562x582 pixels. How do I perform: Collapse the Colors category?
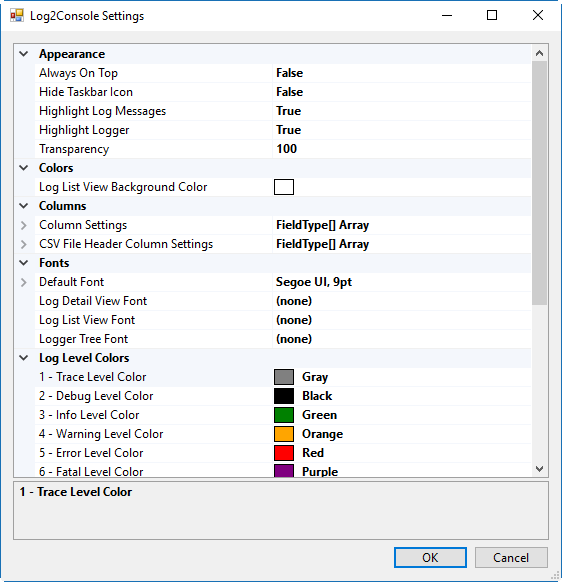point(24,168)
